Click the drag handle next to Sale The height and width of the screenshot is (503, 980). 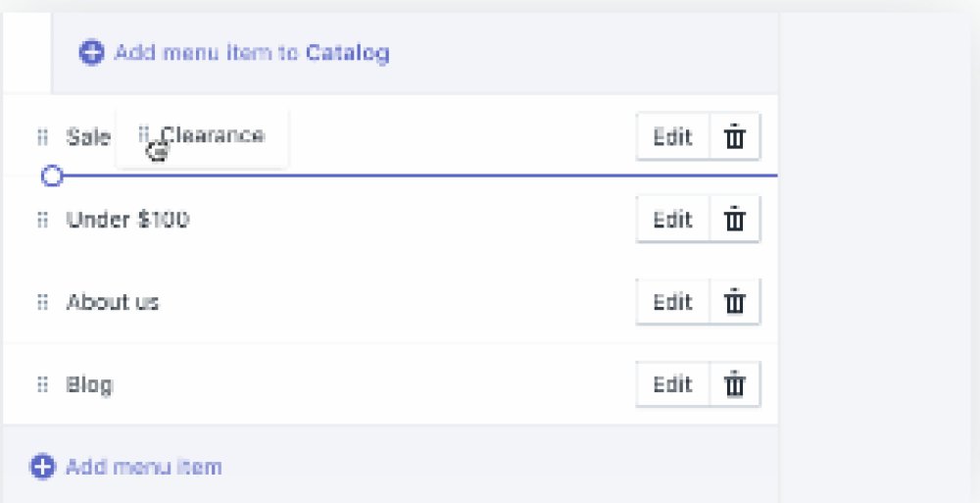click(42, 136)
